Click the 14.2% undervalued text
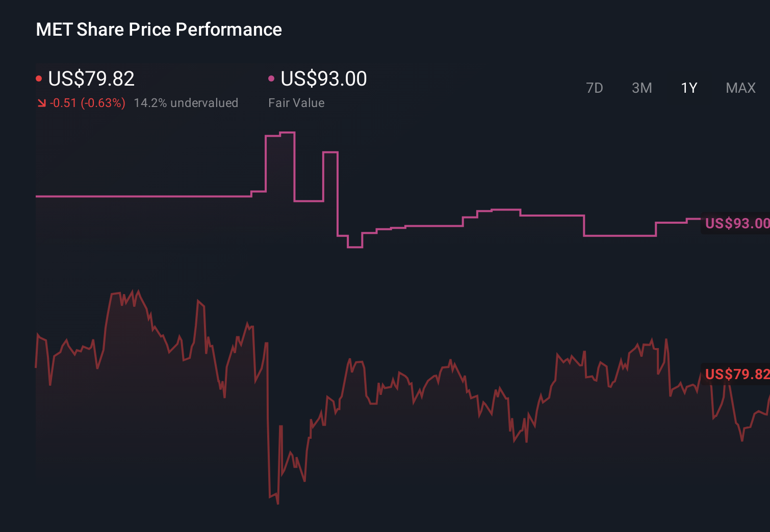Image resolution: width=770 pixels, height=532 pixels. pos(186,103)
